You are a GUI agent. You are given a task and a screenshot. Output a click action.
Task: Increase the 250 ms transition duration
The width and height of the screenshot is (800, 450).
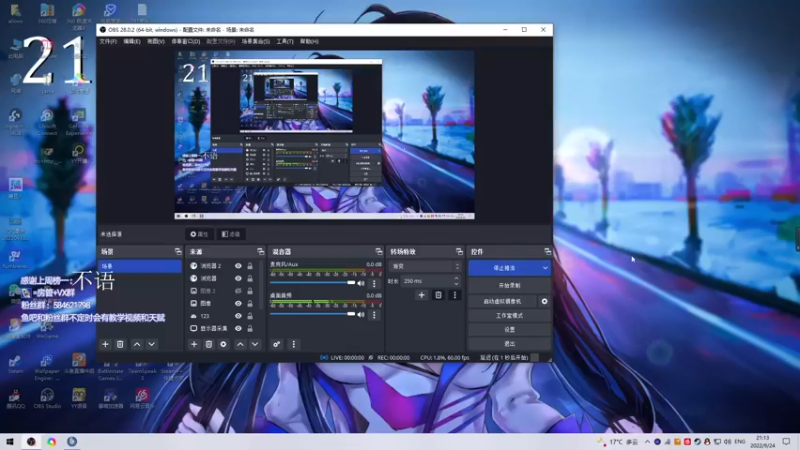[x=456, y=279]
